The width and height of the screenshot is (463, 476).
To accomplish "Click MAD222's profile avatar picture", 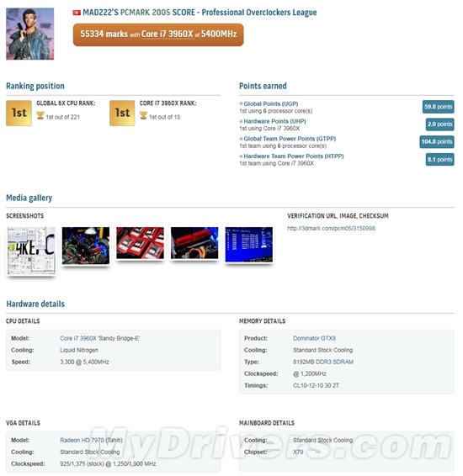I will coord(30,34).
